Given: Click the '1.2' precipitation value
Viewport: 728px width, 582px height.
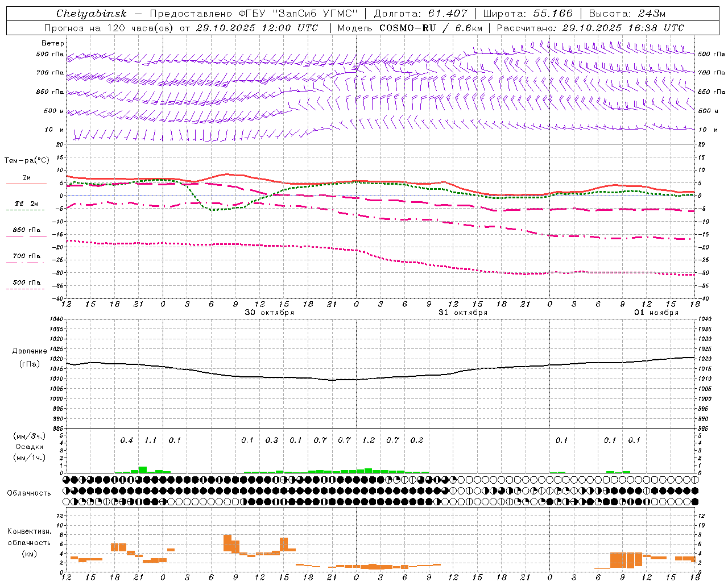Looking at the screenshot, I should (369, 440).
